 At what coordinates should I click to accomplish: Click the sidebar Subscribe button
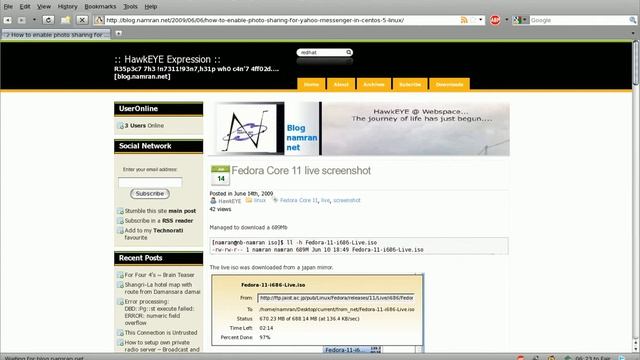[x=150, y=193]
